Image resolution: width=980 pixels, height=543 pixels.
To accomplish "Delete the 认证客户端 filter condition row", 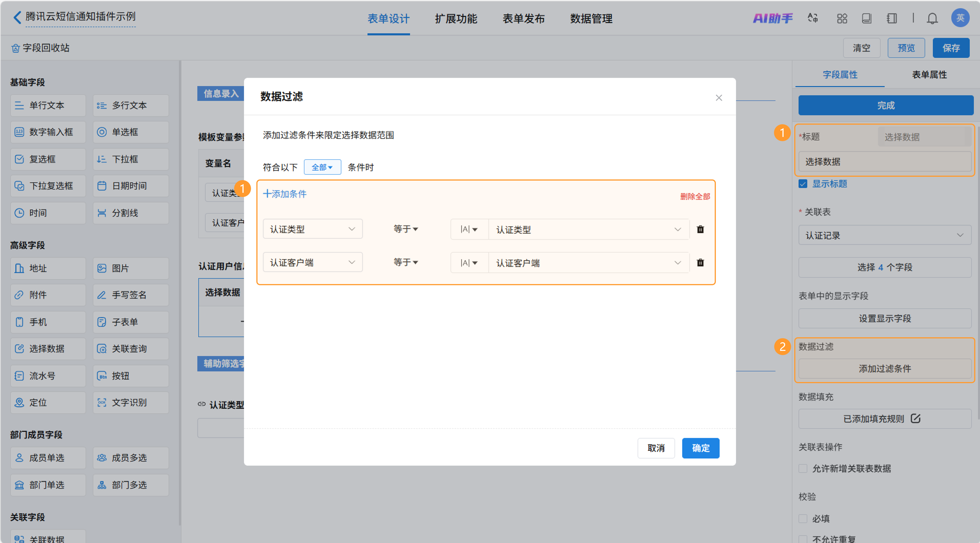I will coord(700,263).
